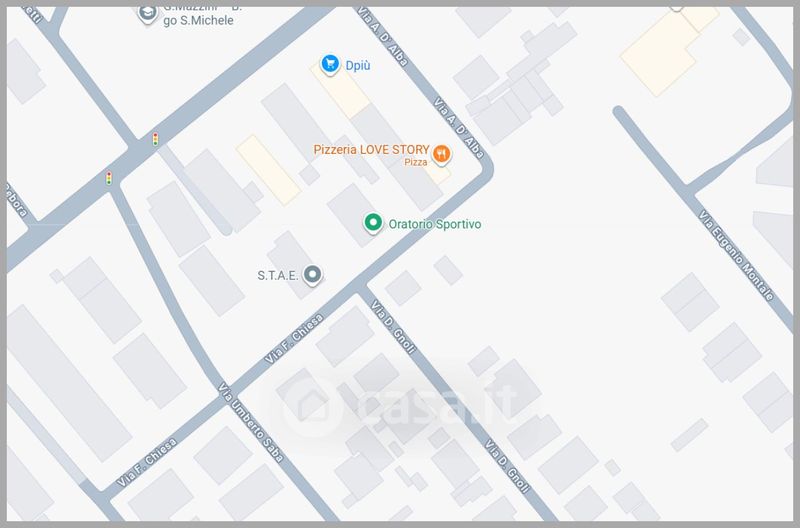This screenshot has width=800, height=528.
Task: Click the Via A. D'Alba label beside Pizzeria LOVE STORY
Action: pos(458,128)
